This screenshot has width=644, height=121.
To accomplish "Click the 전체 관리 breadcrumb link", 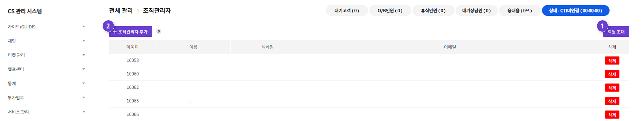I will click(121, 11).
